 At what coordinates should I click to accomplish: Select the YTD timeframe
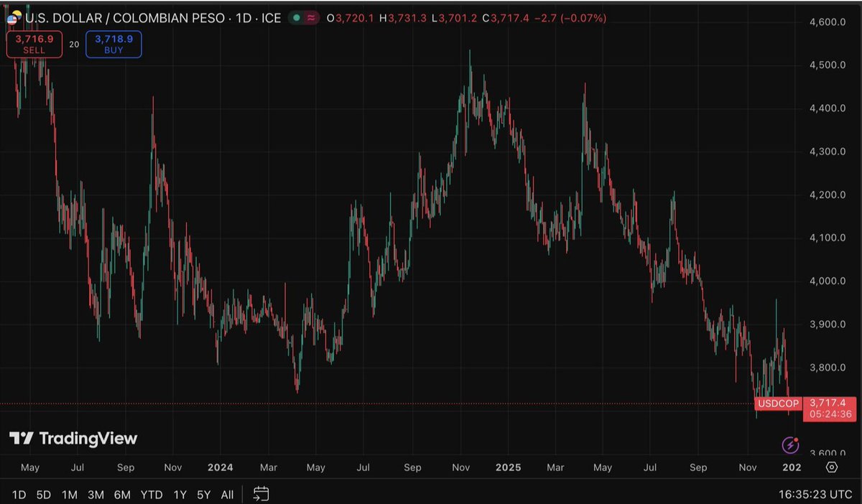coord(152,495)
